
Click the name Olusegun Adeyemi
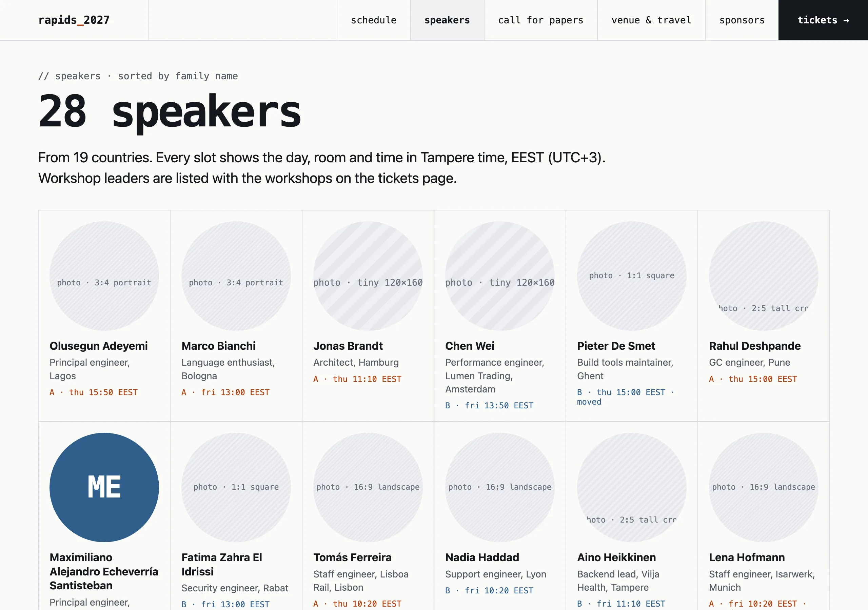99,346
